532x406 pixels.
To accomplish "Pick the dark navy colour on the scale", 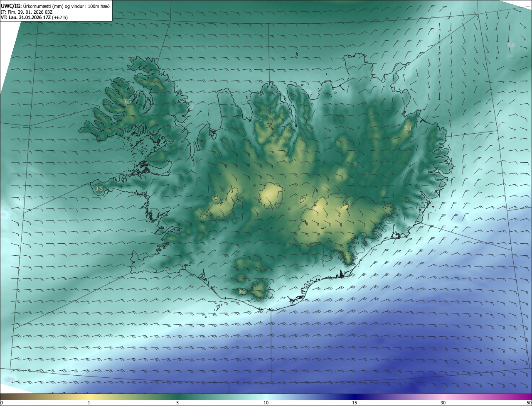I will tap(355, 396).
